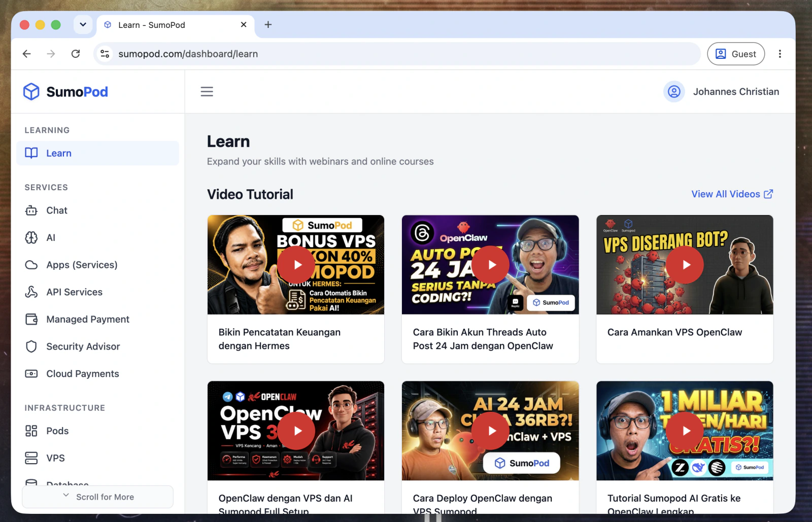Click the Apps (Services) cloud icon
The width and height of the screenshot is (812, 522).
(x=31, y=265)
